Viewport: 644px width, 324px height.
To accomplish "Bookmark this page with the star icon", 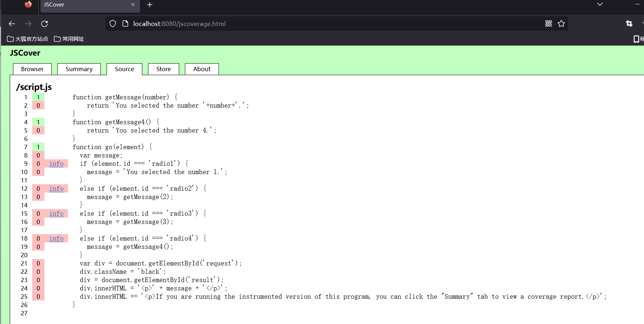I will 561,24.
